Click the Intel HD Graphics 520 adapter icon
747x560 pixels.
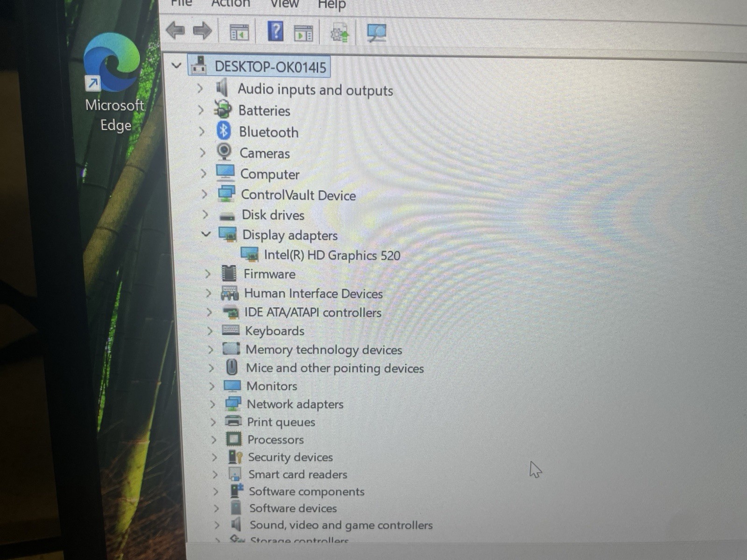click(250, 254)
